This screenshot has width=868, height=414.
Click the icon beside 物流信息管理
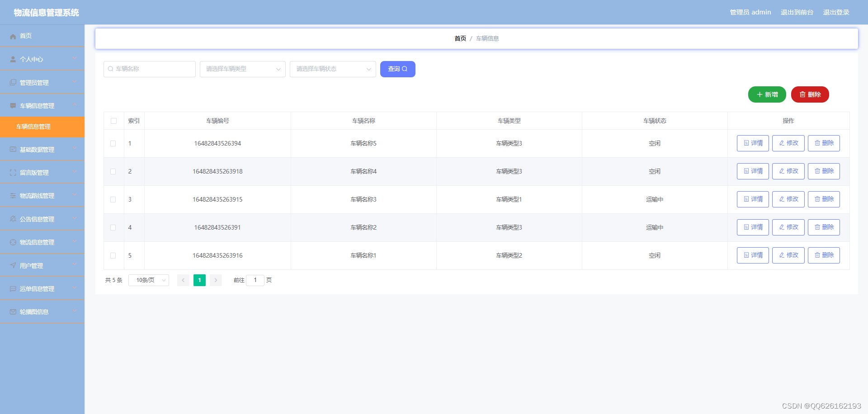point(13,242)
